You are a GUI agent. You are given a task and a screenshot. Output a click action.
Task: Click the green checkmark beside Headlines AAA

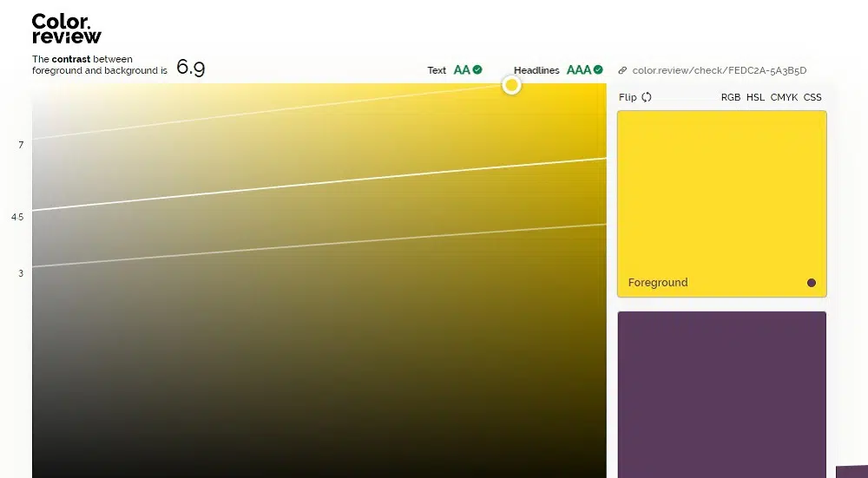pyautogui.click(x=598, y=70)
